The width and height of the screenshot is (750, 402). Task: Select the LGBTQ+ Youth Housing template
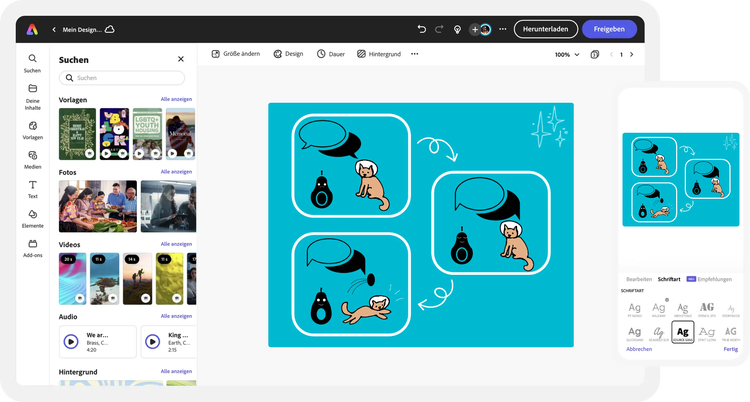click(147, 134)
